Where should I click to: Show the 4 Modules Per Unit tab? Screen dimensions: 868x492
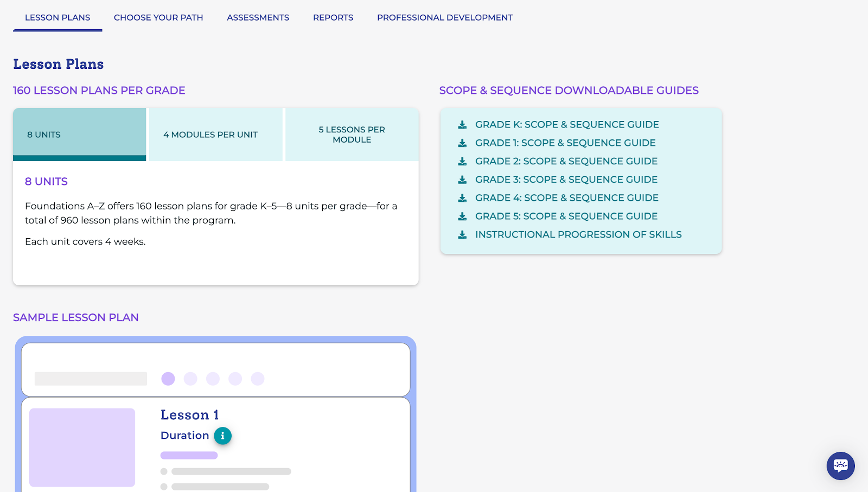coord(216,135)
